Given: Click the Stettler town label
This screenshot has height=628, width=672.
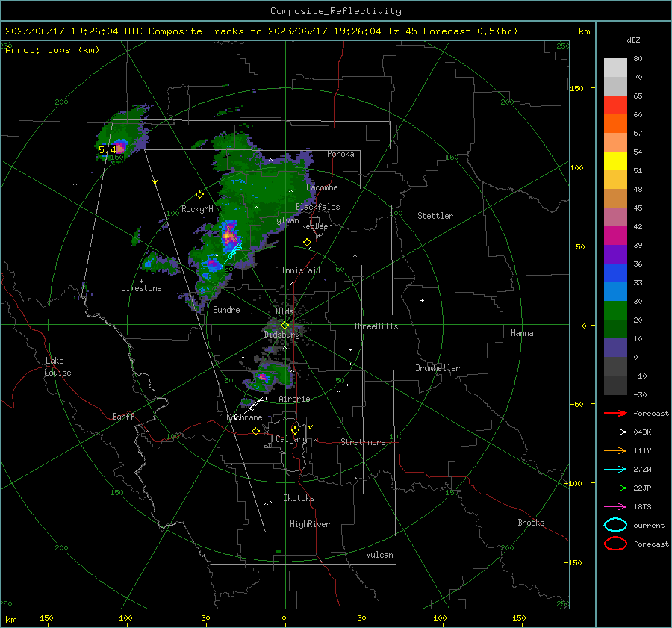Looking at the screenshot, I should coord(435,216).
